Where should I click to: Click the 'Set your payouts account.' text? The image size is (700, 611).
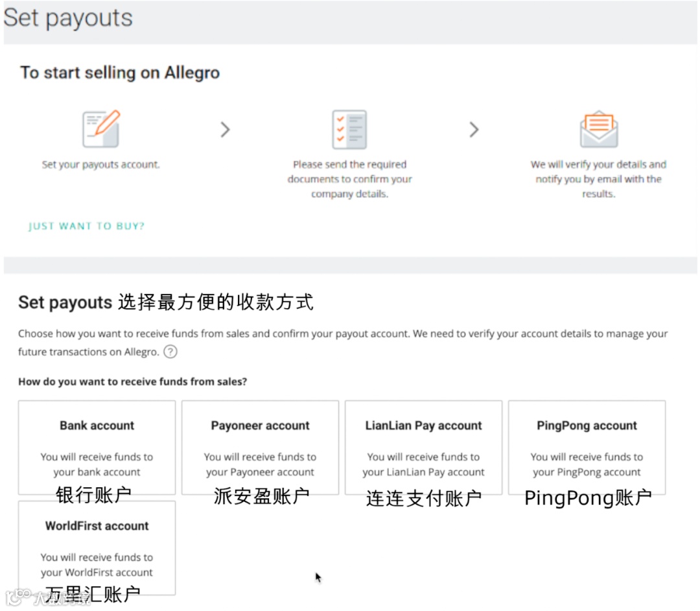pyautogui.click(x=101, y=164)
